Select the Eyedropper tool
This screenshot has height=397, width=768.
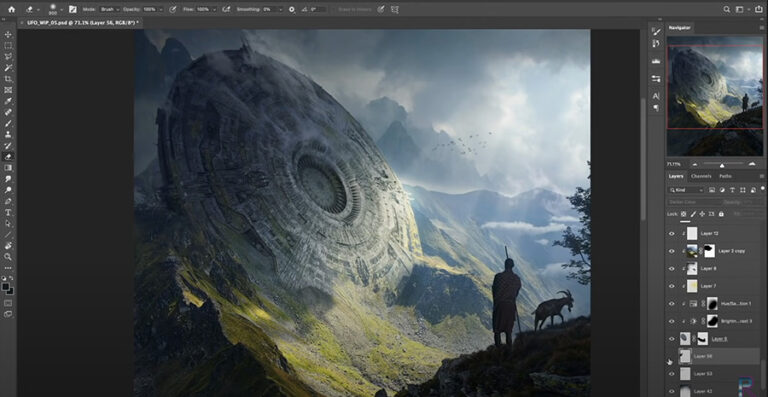(8, 101)
